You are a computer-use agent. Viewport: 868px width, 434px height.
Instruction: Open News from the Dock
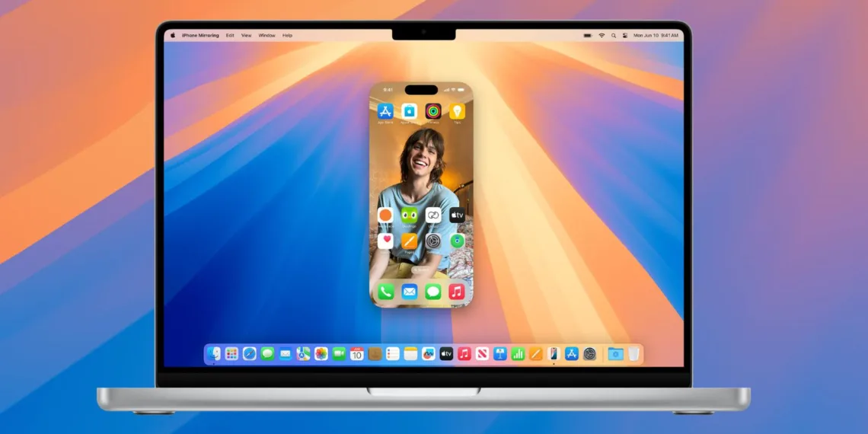[482, 354]
